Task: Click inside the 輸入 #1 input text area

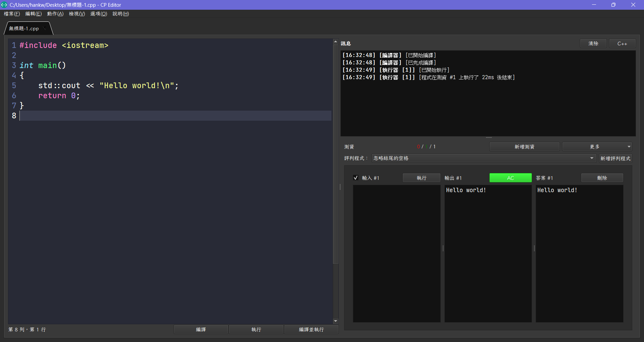Action: pos(397,254)
